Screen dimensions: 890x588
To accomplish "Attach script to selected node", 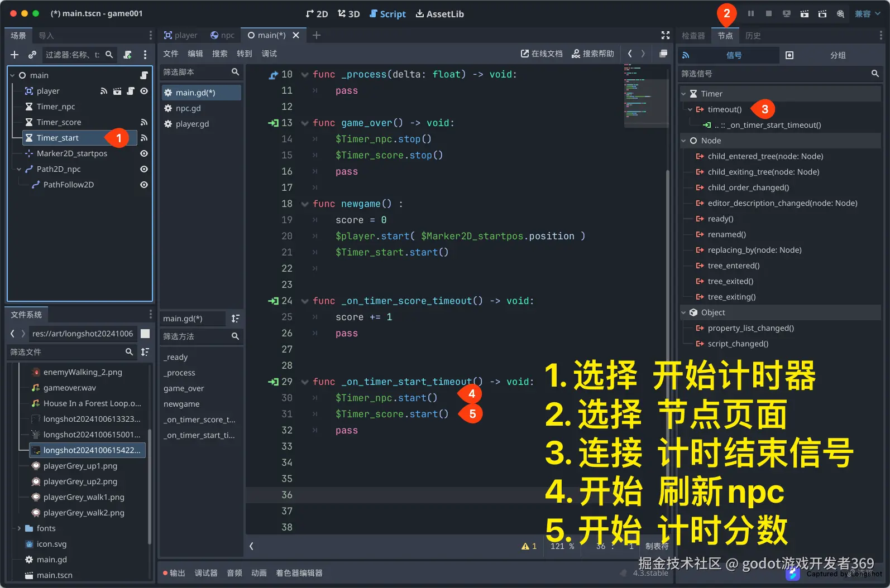I will (x=127, y=55).
